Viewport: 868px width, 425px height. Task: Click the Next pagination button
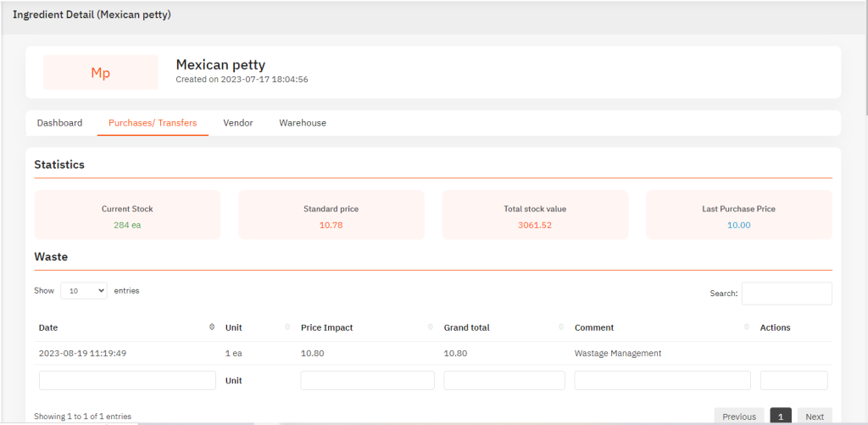[x=815, y=417]
